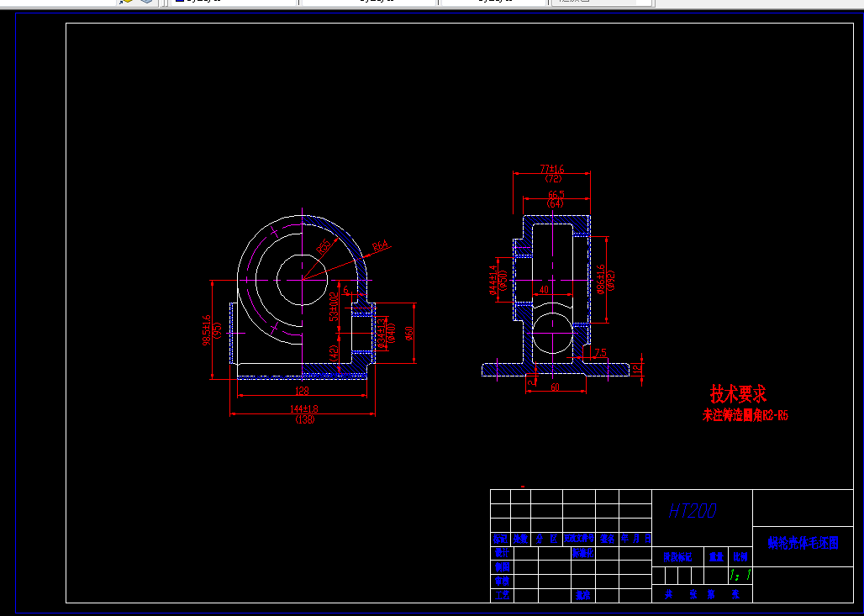Select the ø34±1.3 bore diameter dimension
The image size is (864, 616).
point(382,333)
